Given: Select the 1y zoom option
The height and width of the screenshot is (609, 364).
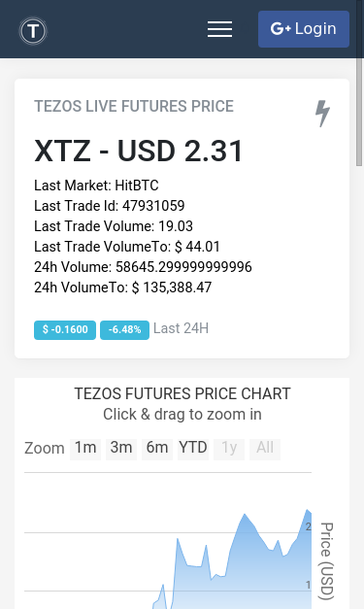Looking at the screenshot, I should click(x=229, y=449).
